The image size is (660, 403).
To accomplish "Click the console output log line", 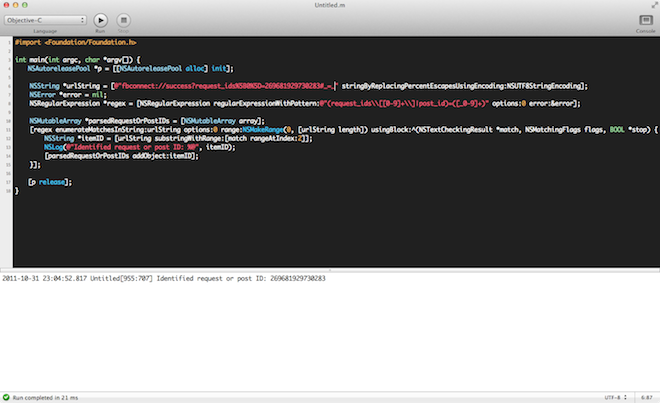I will [x=164, y=278].
